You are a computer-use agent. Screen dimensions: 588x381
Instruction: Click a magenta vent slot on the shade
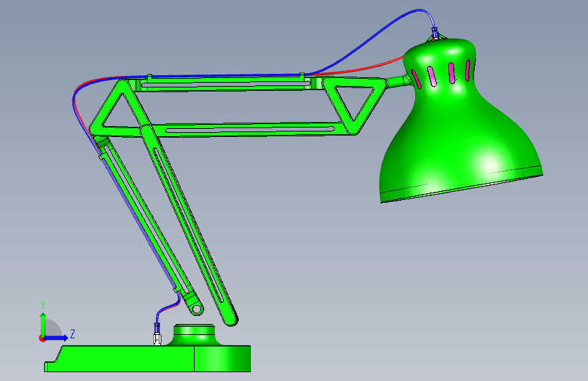point(431,77)
